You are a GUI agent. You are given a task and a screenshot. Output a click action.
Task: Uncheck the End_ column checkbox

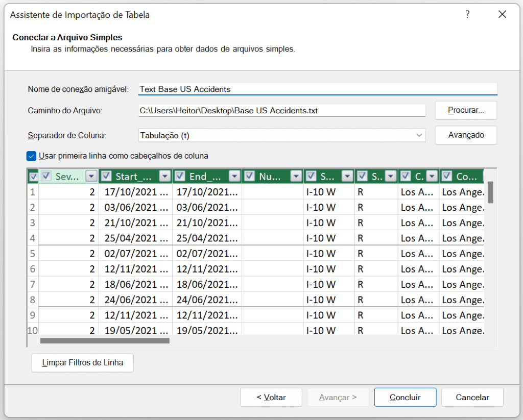[x=179, y=176]
